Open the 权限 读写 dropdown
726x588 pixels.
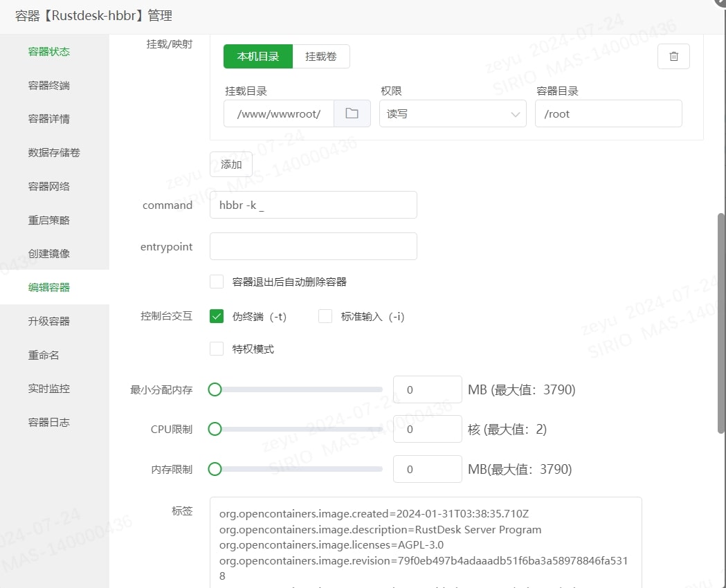tap(453, 113)
